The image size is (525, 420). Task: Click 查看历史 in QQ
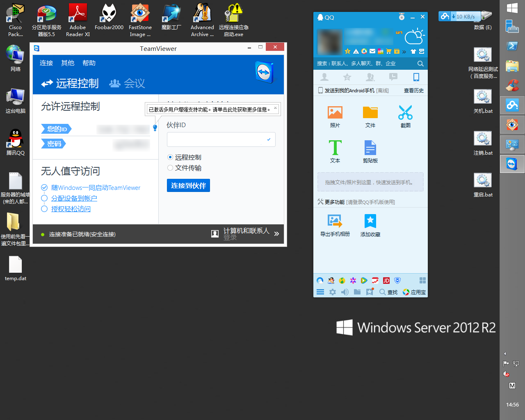pyautogui.click(x=414, y=91)
